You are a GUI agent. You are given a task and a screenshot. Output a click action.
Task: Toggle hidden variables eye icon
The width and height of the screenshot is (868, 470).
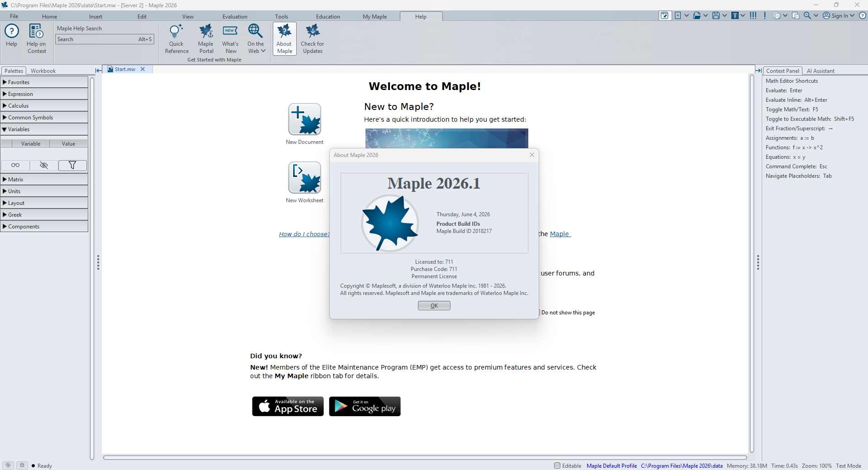click(x=44, y=165)
